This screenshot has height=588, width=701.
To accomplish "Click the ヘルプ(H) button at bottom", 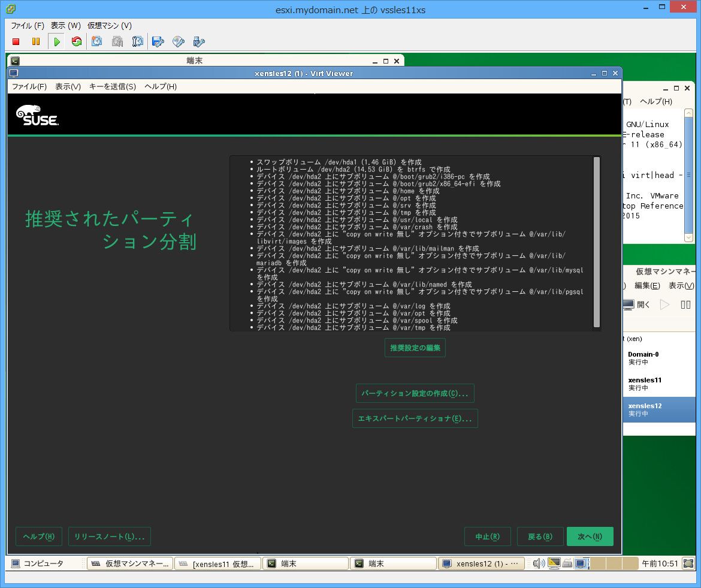I will click(x=39, y=536).
